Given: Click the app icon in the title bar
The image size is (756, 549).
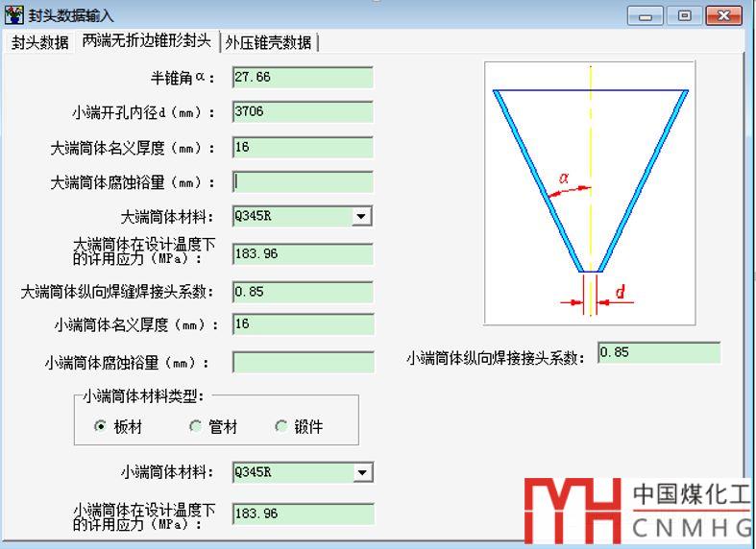Looking at the screenshot, I should pyautogui.click(x=13, y=15).
